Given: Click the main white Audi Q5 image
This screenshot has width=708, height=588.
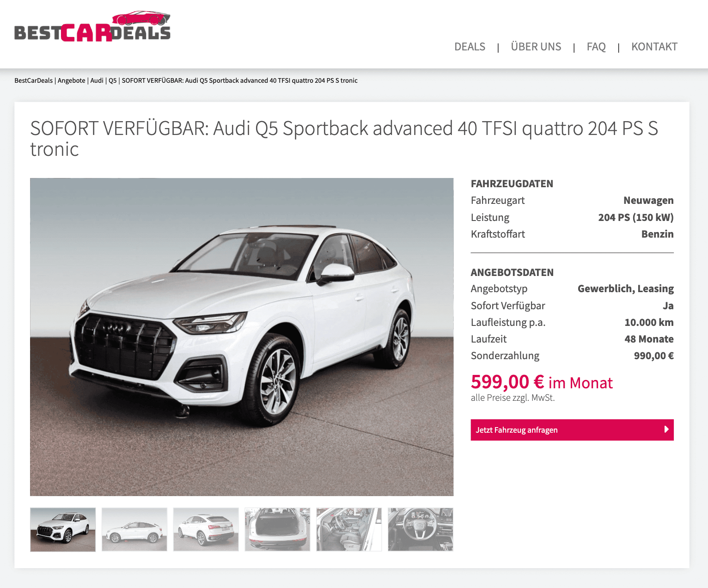Looking at the screenshot, I should point(242,337).
